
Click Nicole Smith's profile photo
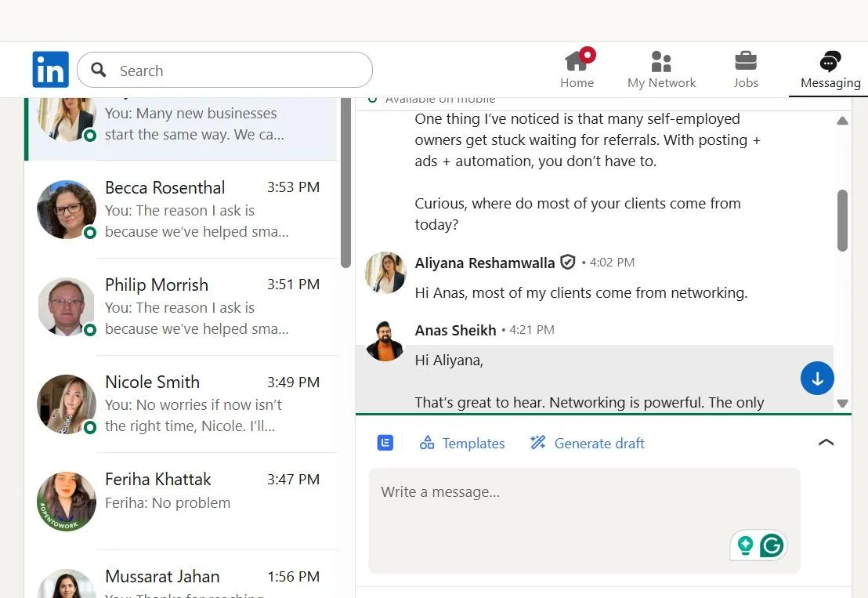[67, 404]
